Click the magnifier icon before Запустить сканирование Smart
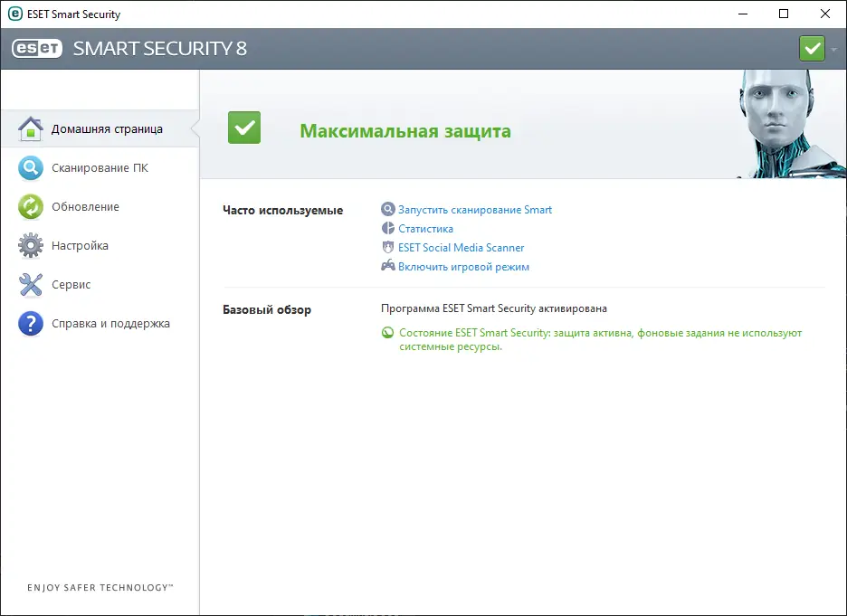 coord(388,209)
